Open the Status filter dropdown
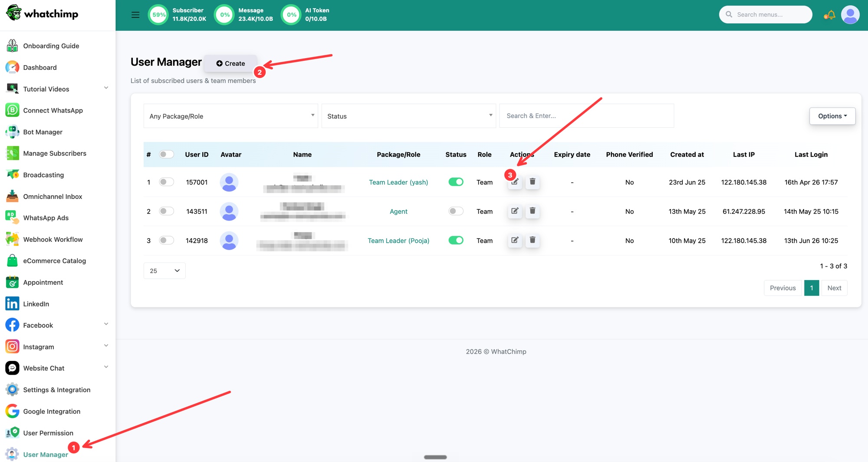Image resolution: width=868 pixels, height=462 pixels. 409,116
